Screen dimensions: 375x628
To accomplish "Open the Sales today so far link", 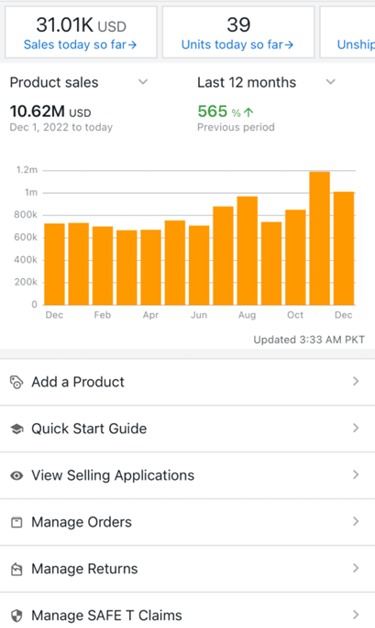I will [80, 44].
